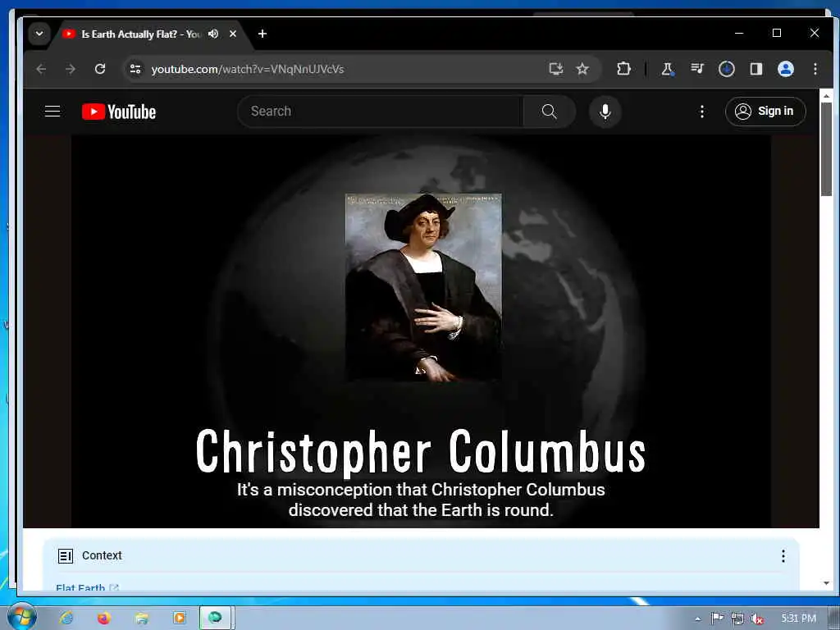840x630 pixels.
Task: Toggle the Chrome side panel
Action: click(x=756, y=69)
